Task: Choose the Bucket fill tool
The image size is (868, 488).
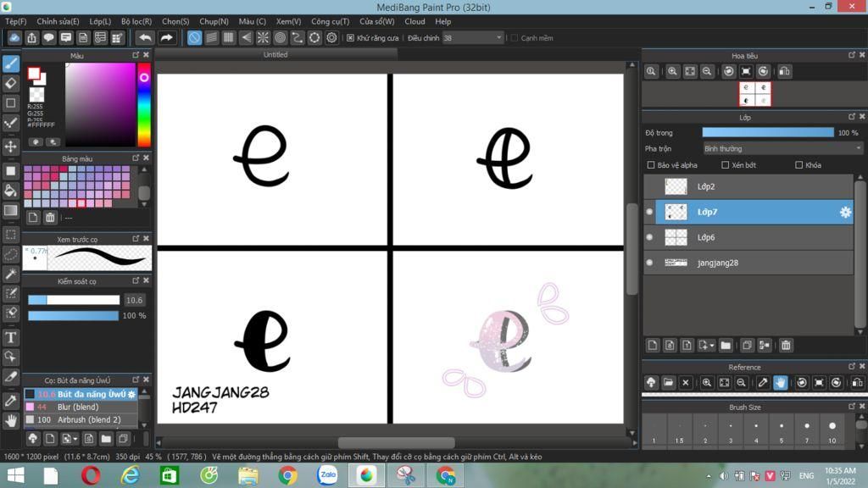Action: (x=10, y=191)
